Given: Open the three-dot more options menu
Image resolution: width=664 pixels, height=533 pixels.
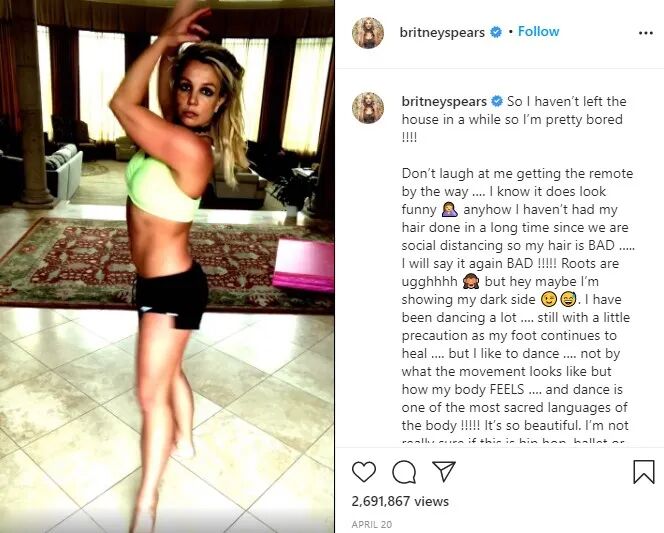Looking at the screenshot, I should pyautogui.click(x=645, y=33).
